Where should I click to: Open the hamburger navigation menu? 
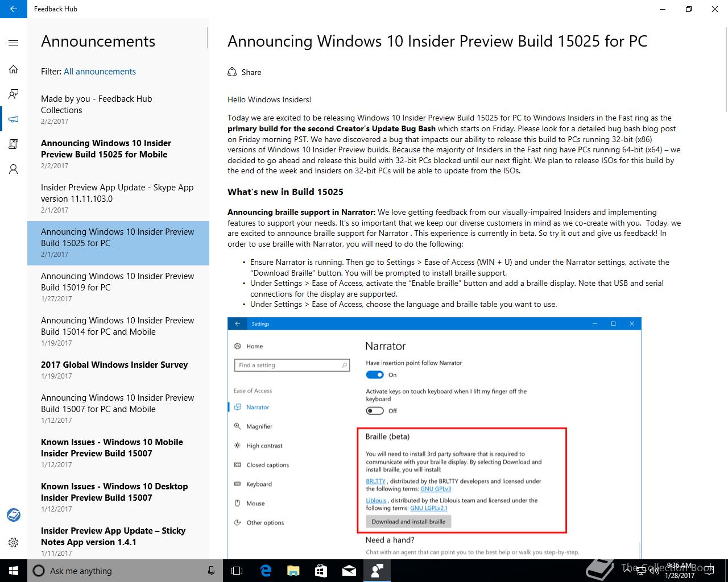[x=14, y=43]
